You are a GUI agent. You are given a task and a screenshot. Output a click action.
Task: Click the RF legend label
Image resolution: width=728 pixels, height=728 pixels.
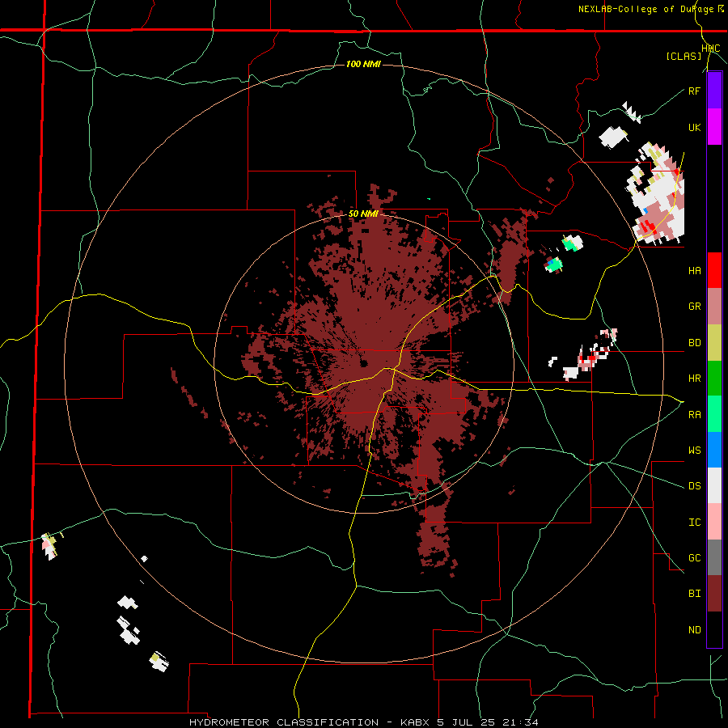pos(694,91)
